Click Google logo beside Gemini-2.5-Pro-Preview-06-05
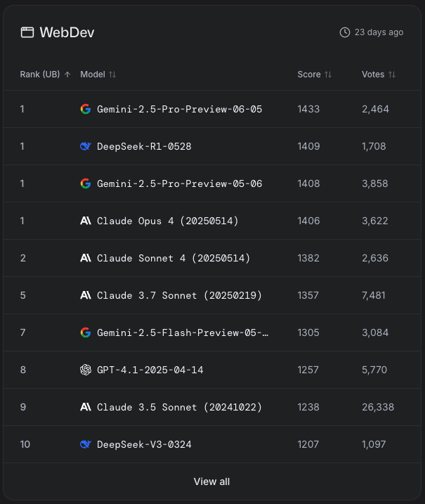 [86, 109]
